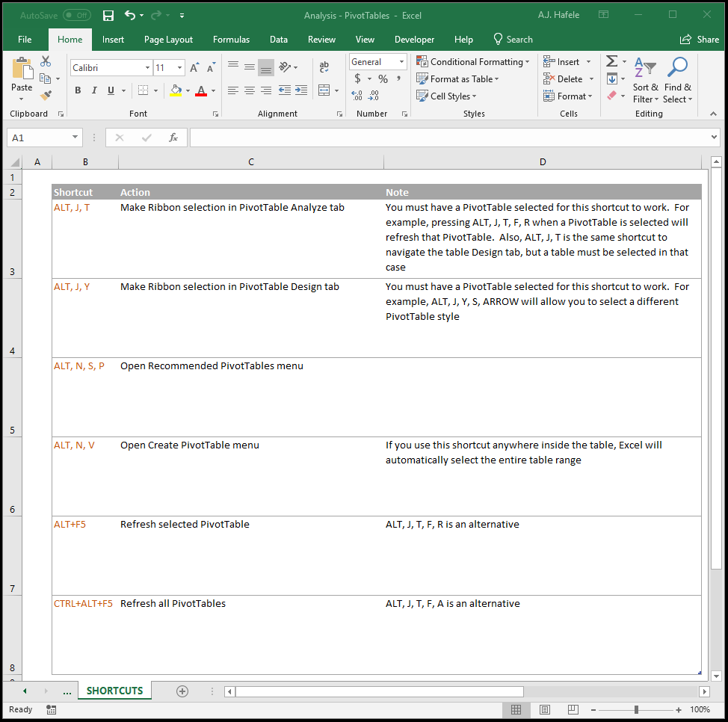The image size is (728, 722).
Task: Click Accounting Number Format dollar icon
Action: coord(357,78)
